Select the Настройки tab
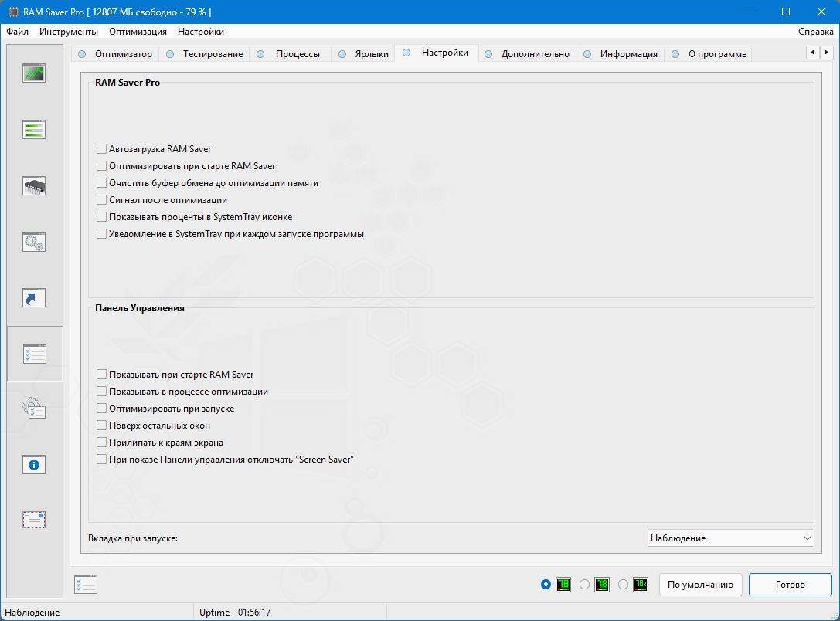Screen dimensions: 840x621 pyautogui.click(x=437, y=53)
